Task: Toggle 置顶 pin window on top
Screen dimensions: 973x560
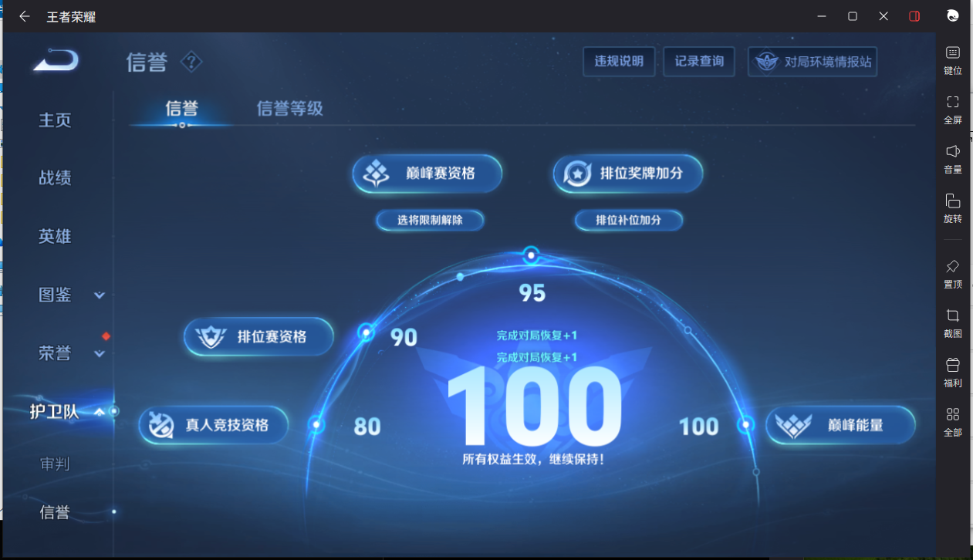Action: point(953,273)
